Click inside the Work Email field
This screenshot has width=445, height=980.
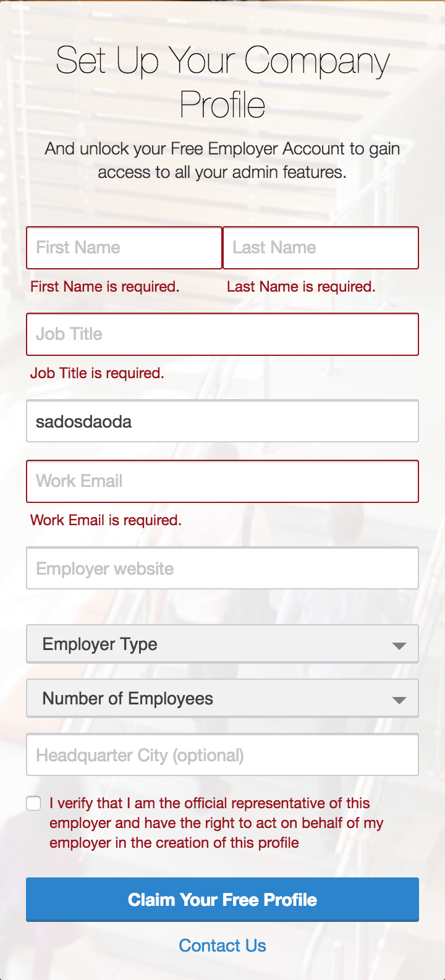[222, 481]
